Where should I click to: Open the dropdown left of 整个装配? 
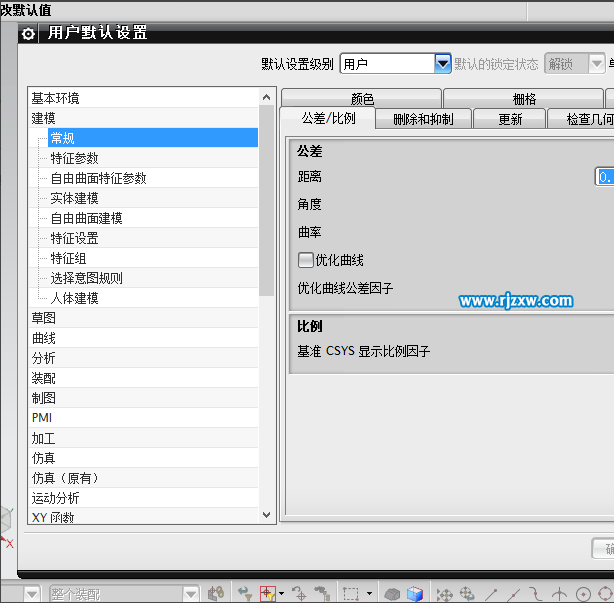click(32, 594)
